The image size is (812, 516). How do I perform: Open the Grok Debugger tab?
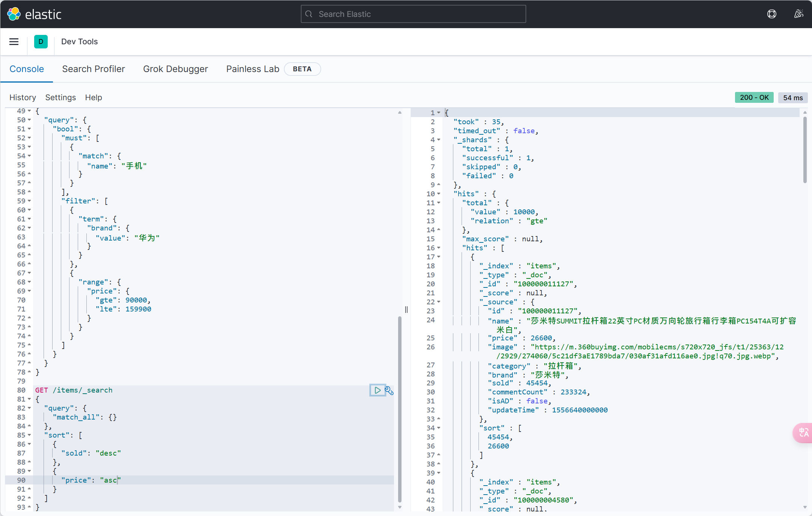[175, 69]
